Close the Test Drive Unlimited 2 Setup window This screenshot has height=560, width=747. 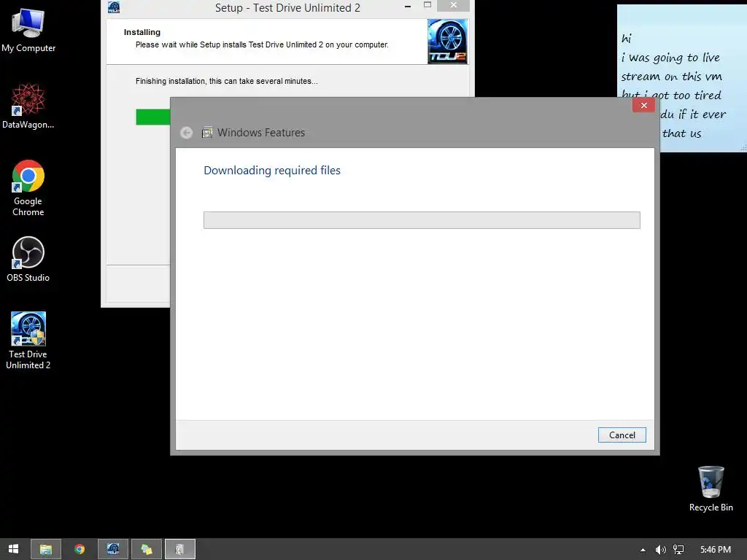453,5
